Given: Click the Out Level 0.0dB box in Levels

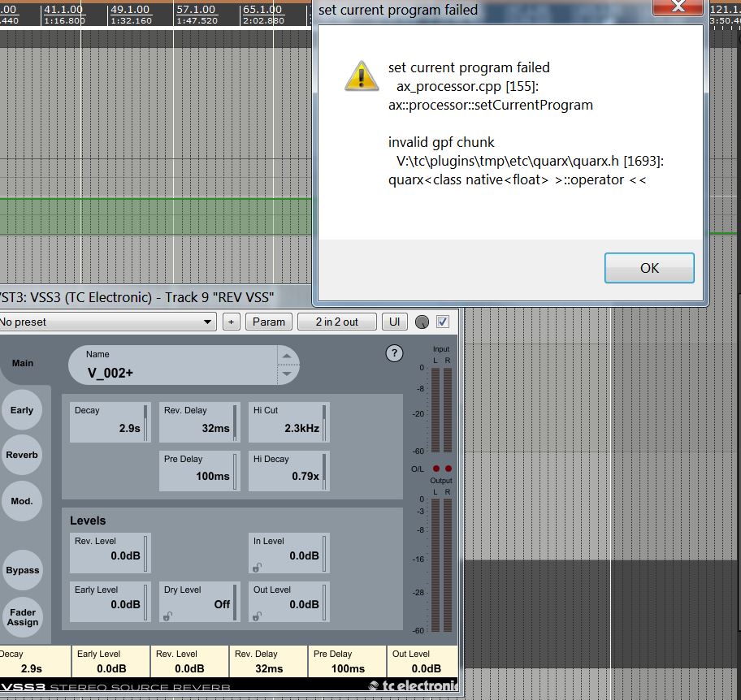Looking at the screenshot, I should (x=288, y=602).
